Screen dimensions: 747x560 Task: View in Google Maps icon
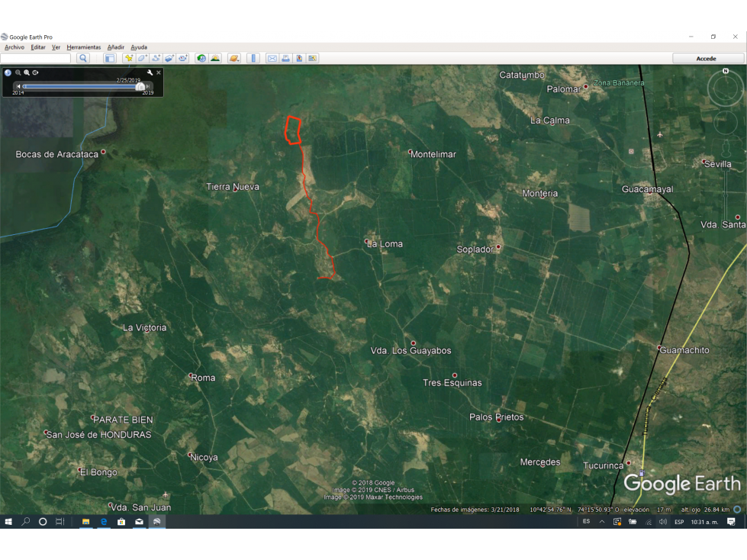click(313, 58)
